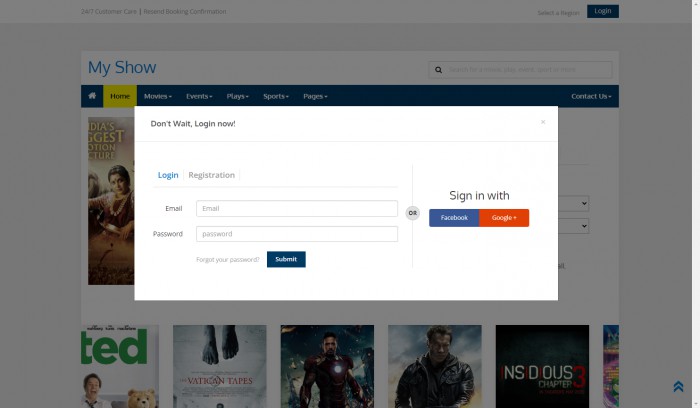Open the Vatican Tapes poster
This screenshot has width=700, height=408.
coord(220,366)
